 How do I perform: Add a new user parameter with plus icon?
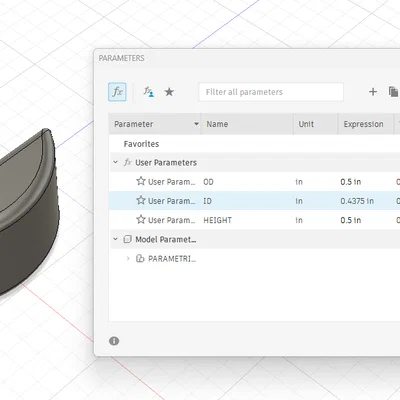coord(373,92)
